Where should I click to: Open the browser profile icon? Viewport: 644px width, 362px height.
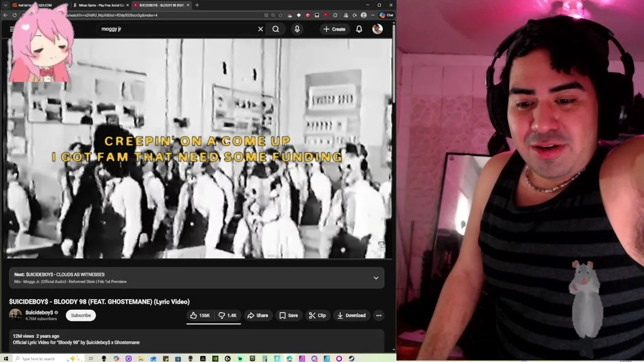click(x=364, y=15)
